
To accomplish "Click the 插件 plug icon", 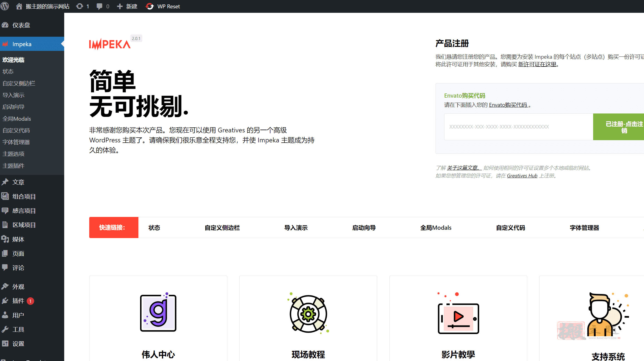I will click(5, 301).
